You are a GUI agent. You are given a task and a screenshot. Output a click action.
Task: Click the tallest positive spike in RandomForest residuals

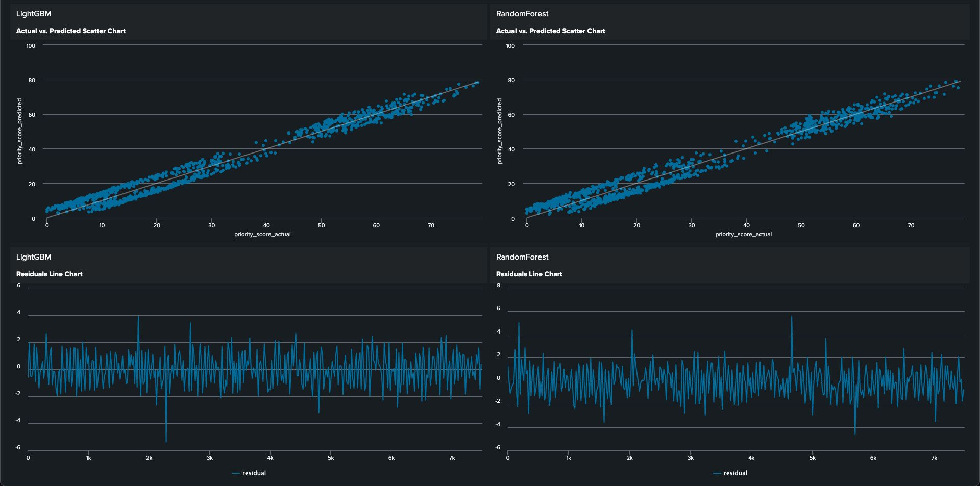point(792,317)
